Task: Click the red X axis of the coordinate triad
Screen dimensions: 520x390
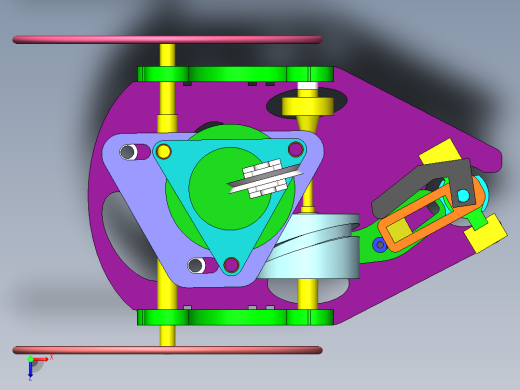Action: coord(41,359)
